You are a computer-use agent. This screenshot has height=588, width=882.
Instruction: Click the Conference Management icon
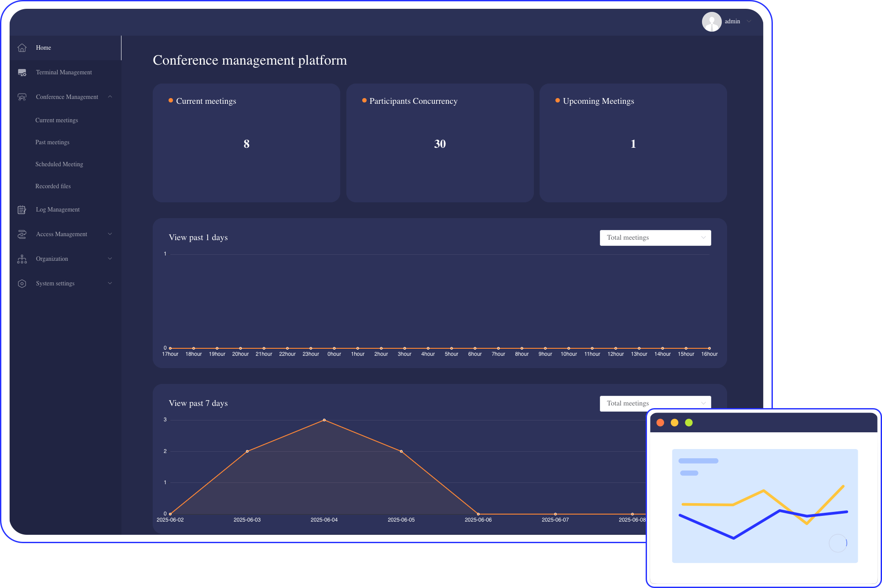22,97
